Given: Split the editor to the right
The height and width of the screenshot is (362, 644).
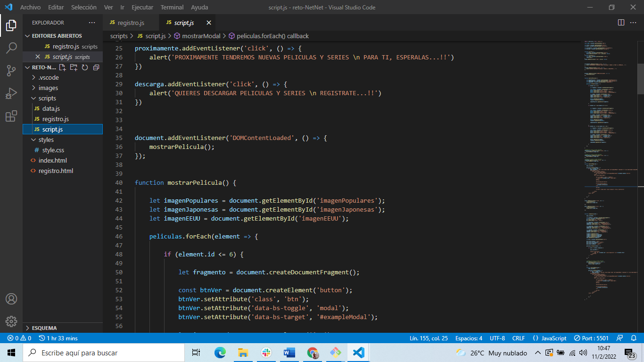Looking at the screenshot, I should 621,23.
